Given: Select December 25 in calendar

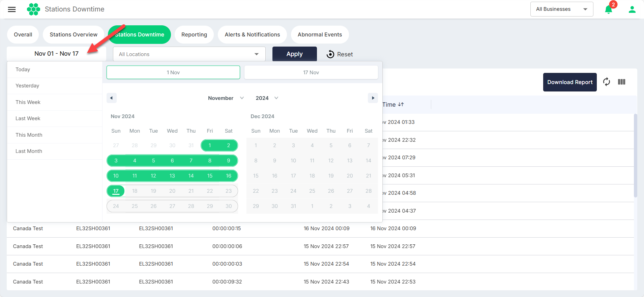Looking at the screenshot, I should point(312,191).
